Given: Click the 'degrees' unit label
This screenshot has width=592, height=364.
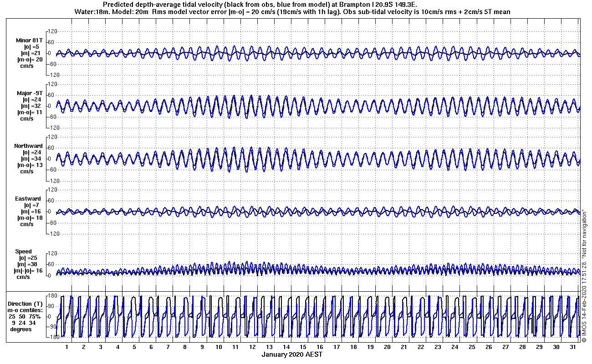Looking at the screenshot, I should [x=21, y=329].
